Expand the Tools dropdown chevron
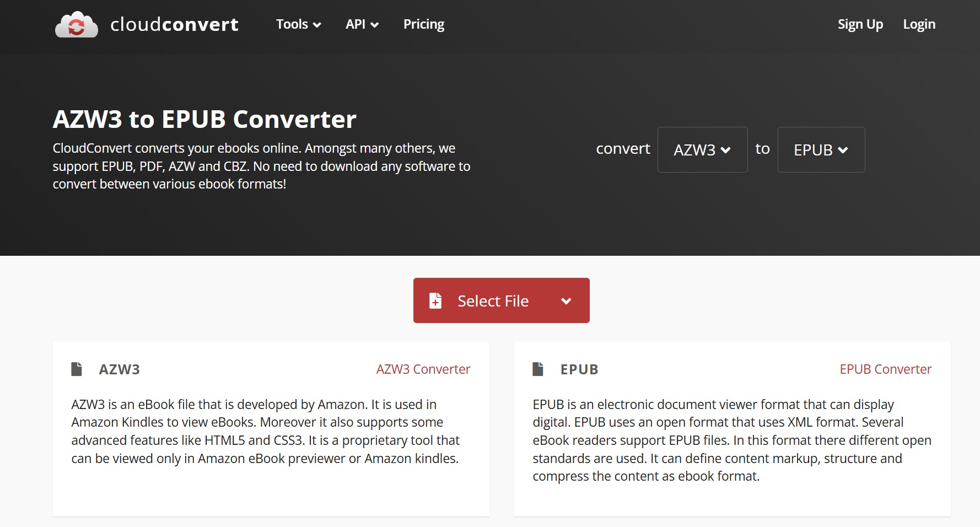980x527 pixels. [317, 25]
